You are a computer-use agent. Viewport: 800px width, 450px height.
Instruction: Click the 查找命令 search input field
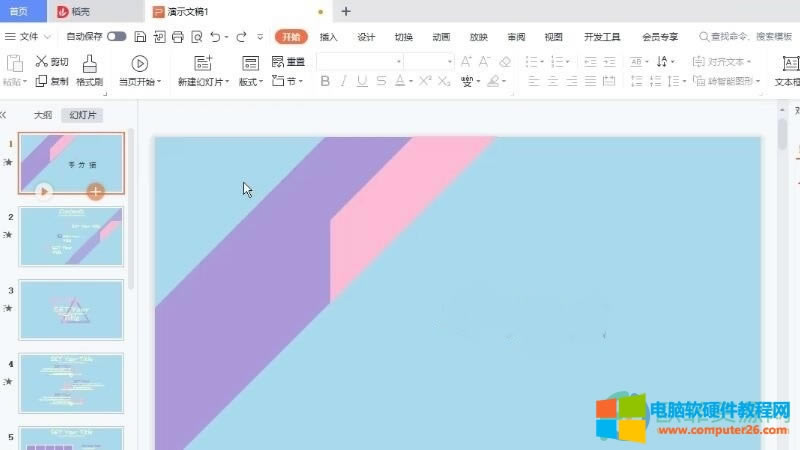click(x=750, y=37)
